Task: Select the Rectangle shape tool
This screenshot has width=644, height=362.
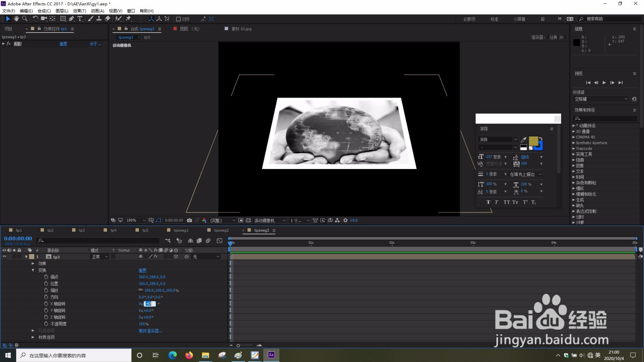Action: tap(63, 19)
